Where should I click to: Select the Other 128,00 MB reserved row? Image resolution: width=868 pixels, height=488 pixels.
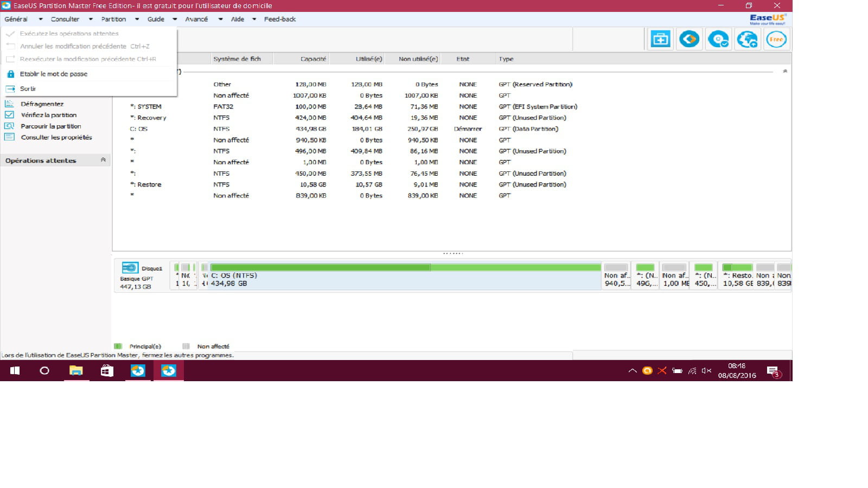point(451,85)
